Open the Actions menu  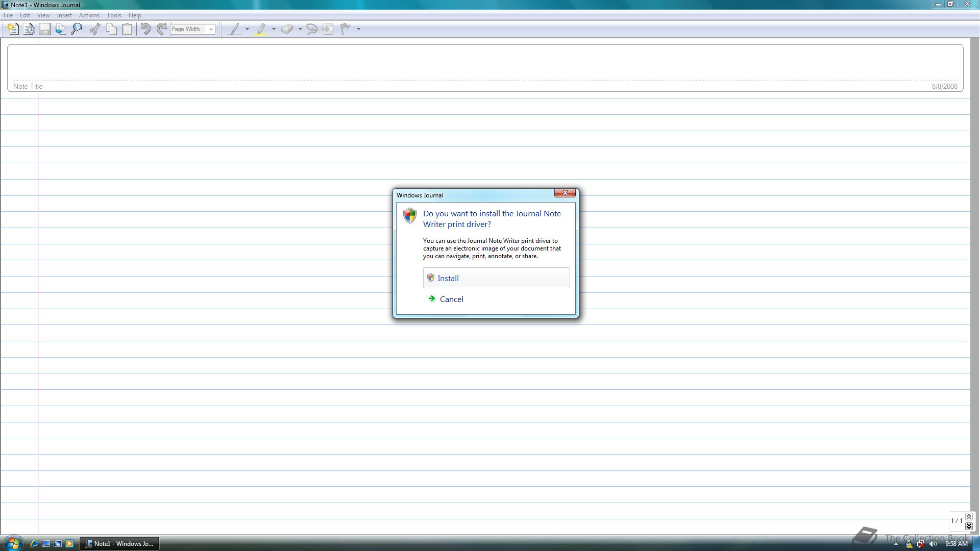(x=89, y=15)
